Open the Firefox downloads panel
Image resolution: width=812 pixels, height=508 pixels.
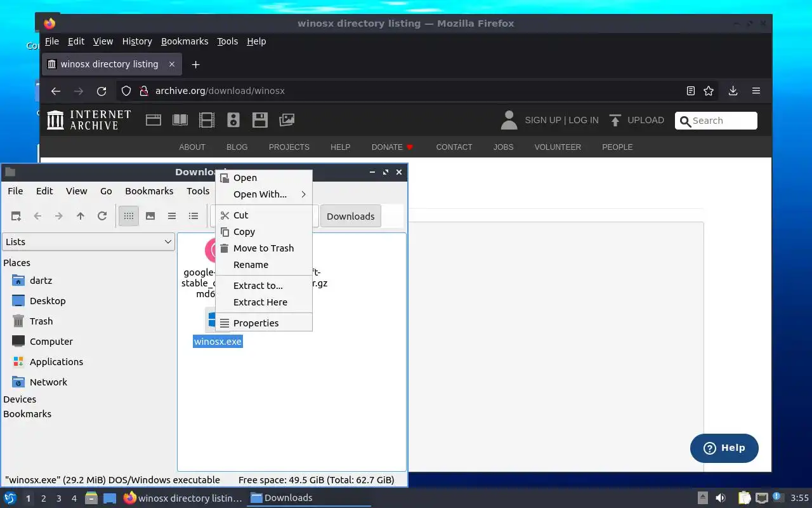tap(733, 91)
